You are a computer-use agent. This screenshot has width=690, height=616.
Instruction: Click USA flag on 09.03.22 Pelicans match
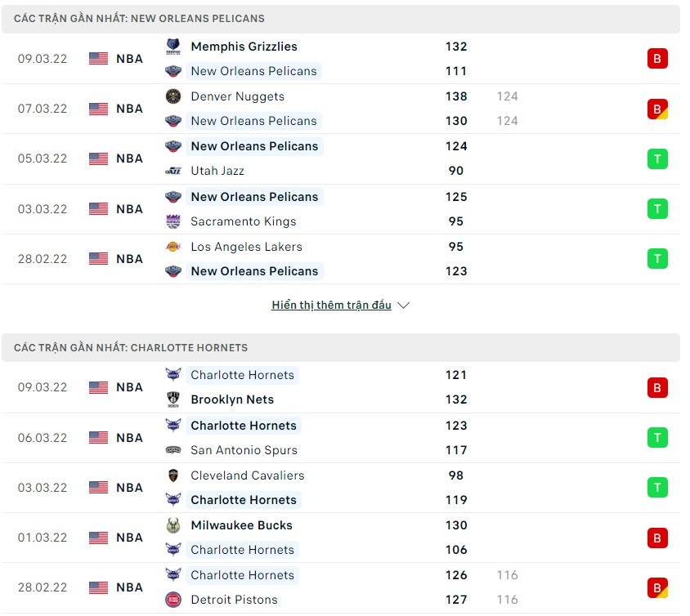click(98, 59)
